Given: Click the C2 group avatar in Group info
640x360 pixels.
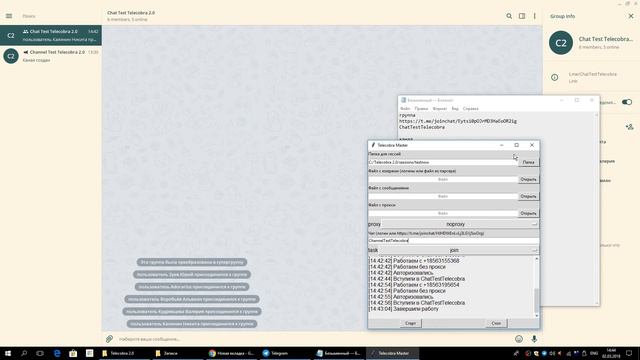Looking at the screenshot, I should click(561, 43).
